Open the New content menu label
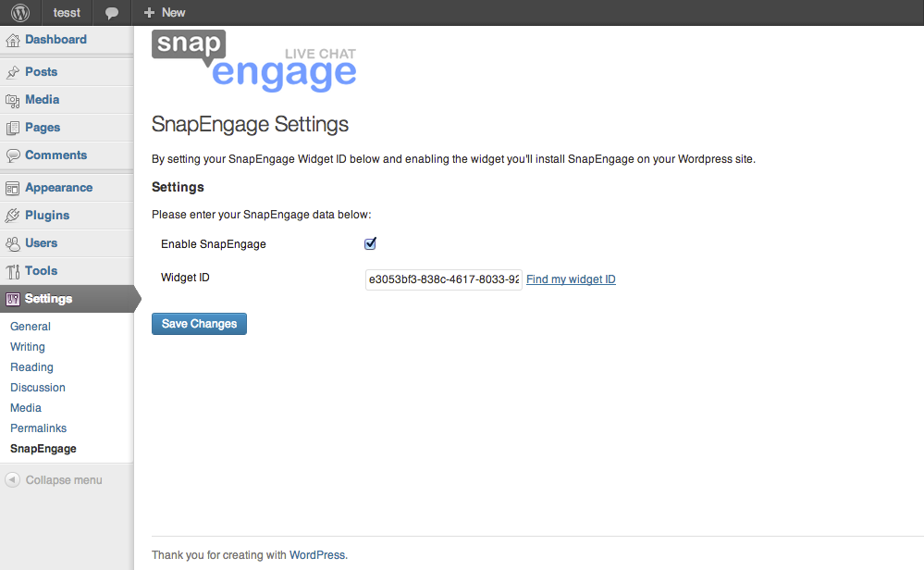This screenshot has width=924, height=570. [x=173, y=12]
